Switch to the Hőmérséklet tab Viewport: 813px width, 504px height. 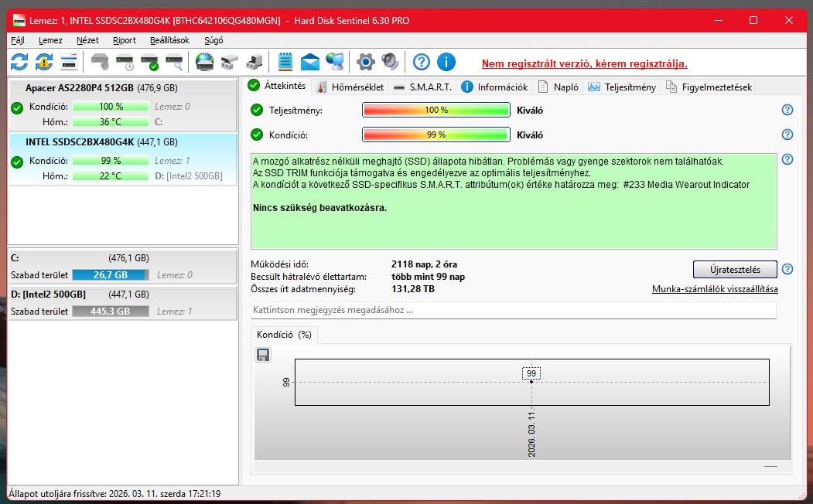pos(350,87)
